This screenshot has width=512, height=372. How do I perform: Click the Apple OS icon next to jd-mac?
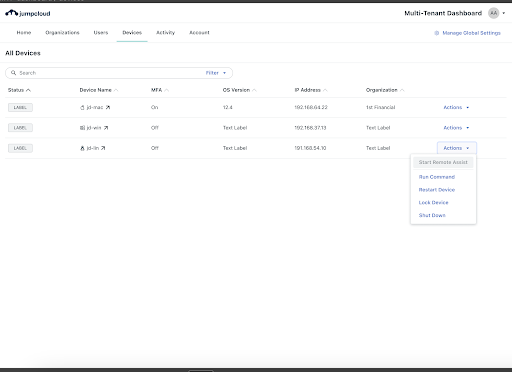[x=82, y=107]
